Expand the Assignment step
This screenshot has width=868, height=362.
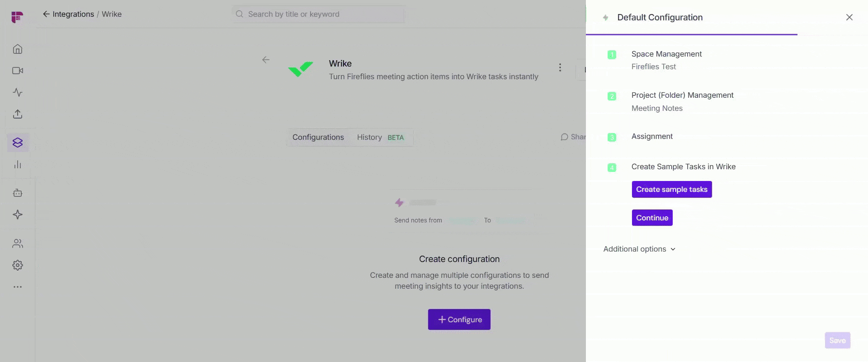coord(652,137)
